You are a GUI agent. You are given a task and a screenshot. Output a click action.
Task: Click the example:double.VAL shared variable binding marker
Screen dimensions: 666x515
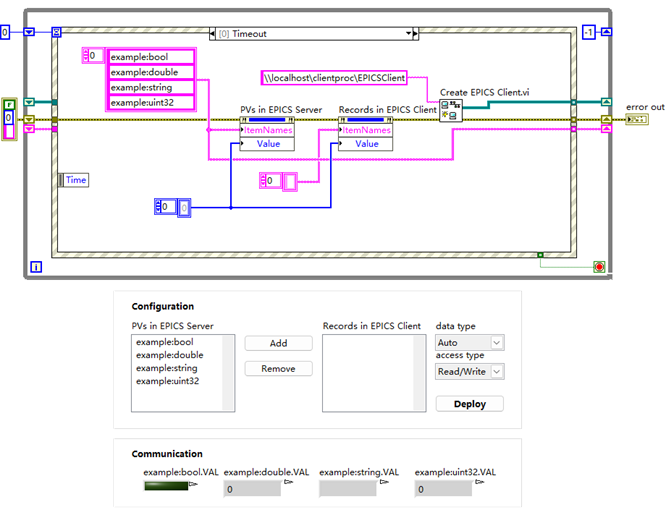coord(289,482)
